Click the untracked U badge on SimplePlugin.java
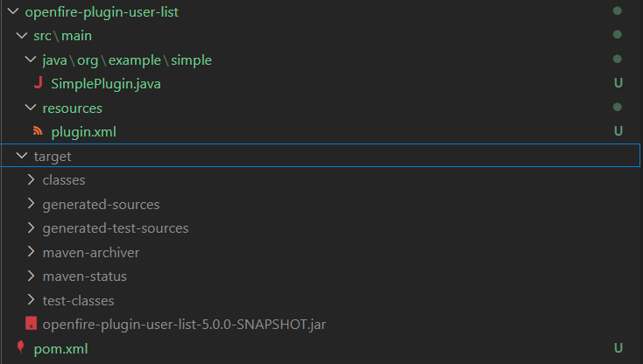This screenshot has height=364, width=643. [x=618, y=83]
